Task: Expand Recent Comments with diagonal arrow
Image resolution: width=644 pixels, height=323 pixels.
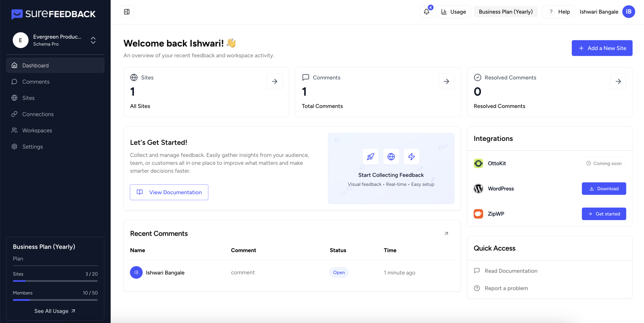Action: 446,233
